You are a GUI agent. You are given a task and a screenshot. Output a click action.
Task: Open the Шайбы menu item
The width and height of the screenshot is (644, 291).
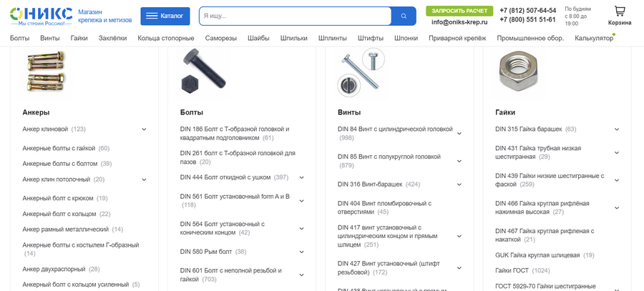(x=258, y=38)
